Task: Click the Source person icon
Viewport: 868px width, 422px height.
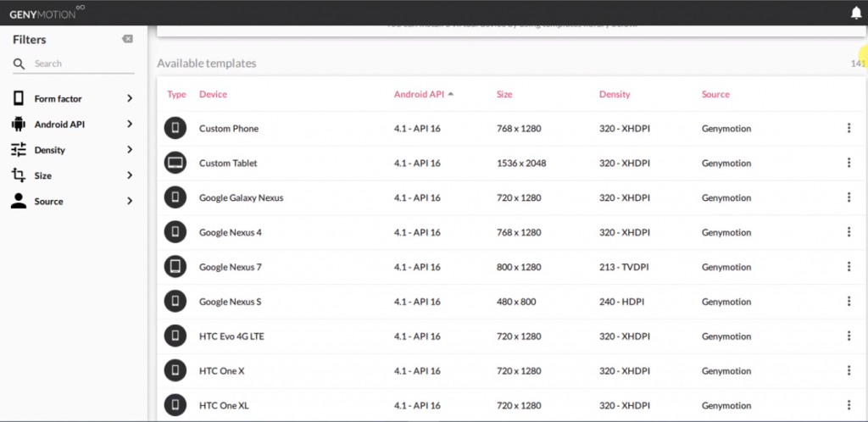Action: (x=19, y=201)
